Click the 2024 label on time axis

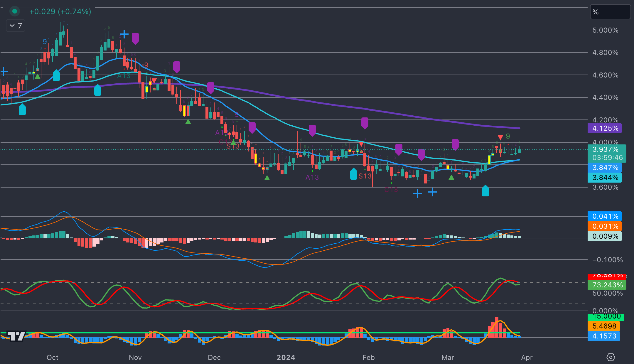286,358
